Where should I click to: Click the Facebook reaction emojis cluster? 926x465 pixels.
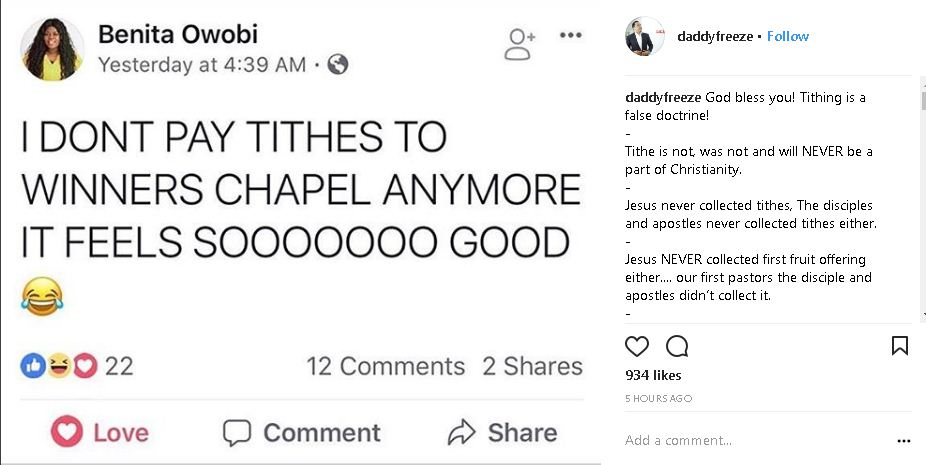(59, 367)
